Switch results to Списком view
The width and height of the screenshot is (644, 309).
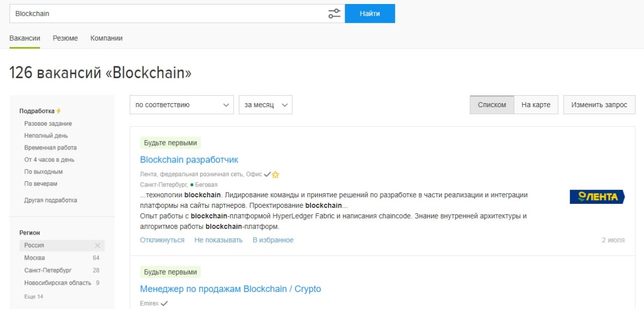click(492, 105)
